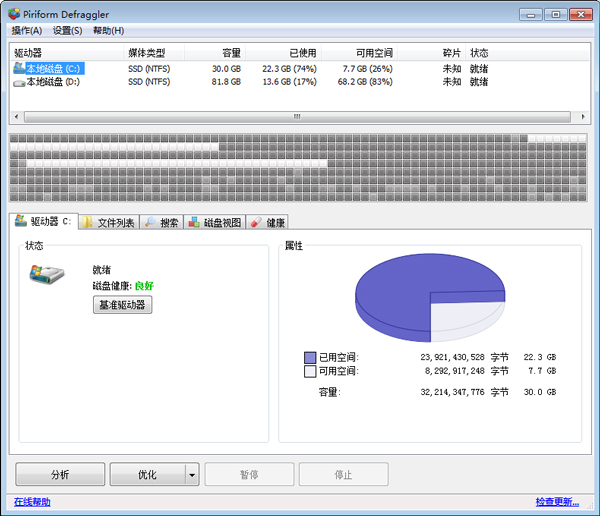Click the 已使用 column header
The image size is (600, 516).
click(284, 53)
